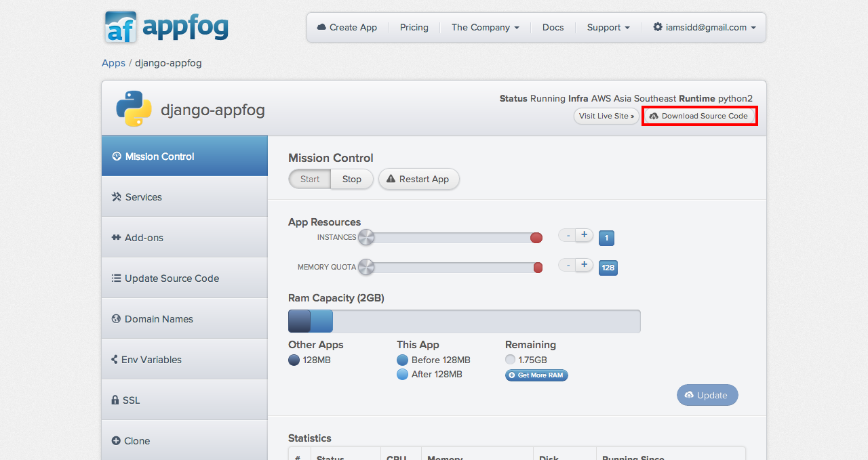Click the cloud icon on the Update button

pyautogui.click(x=690, y=395)
